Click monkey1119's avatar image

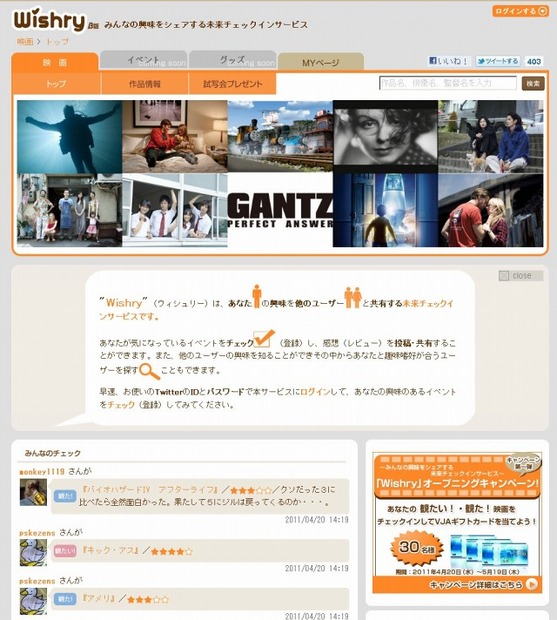tap(33, 492)
